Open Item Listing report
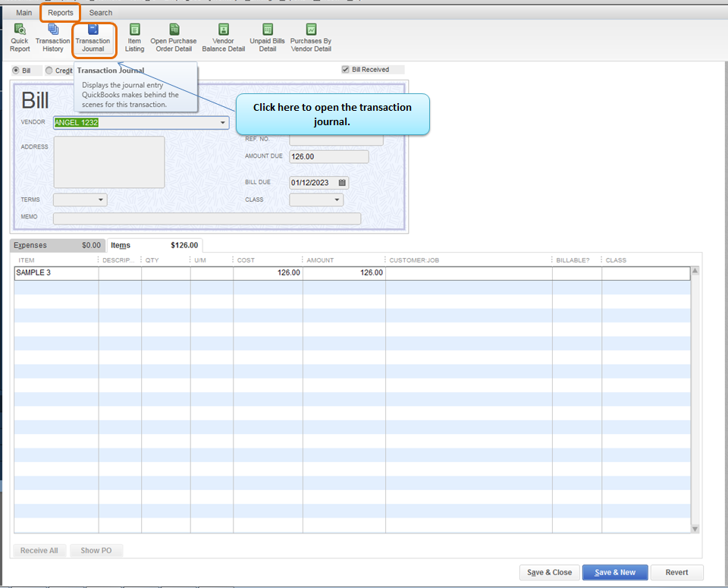 click(134, 38)
